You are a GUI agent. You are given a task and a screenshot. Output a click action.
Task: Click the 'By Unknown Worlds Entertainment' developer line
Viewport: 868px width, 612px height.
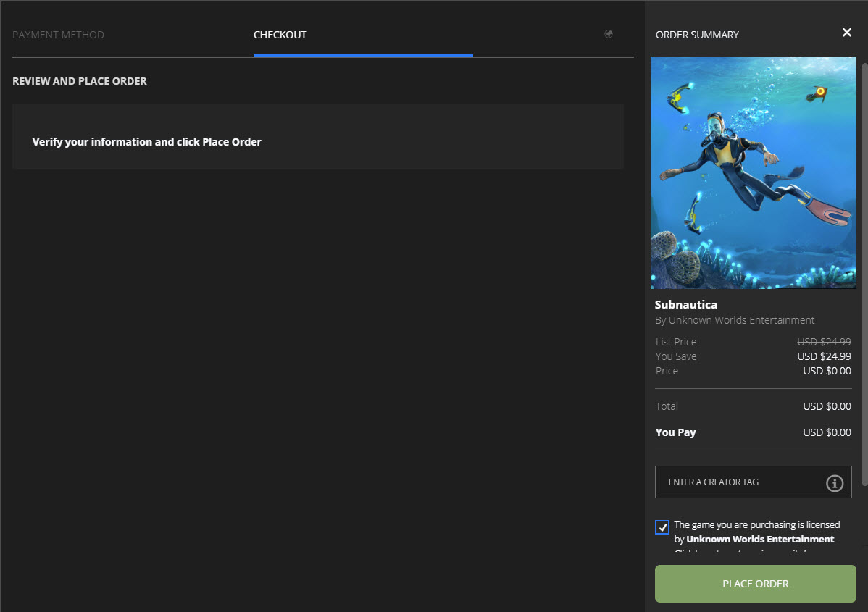[735, 320]
